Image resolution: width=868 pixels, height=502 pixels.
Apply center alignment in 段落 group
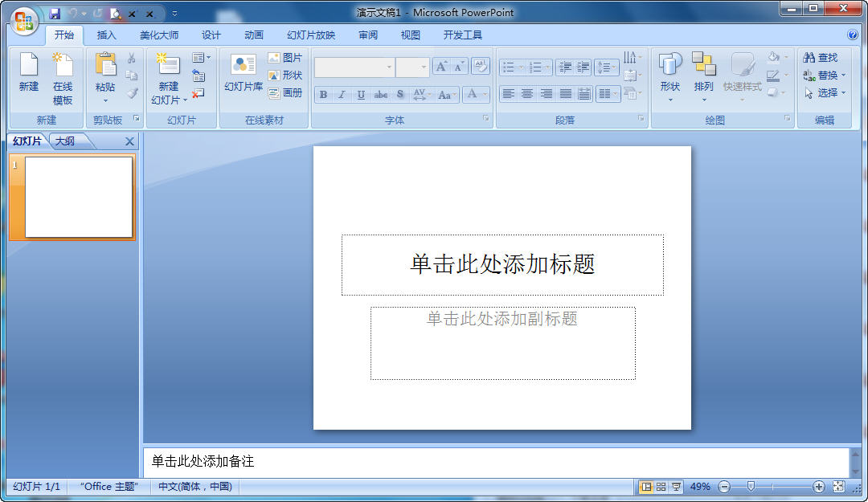pyautogui.click(x=527, y=94)
